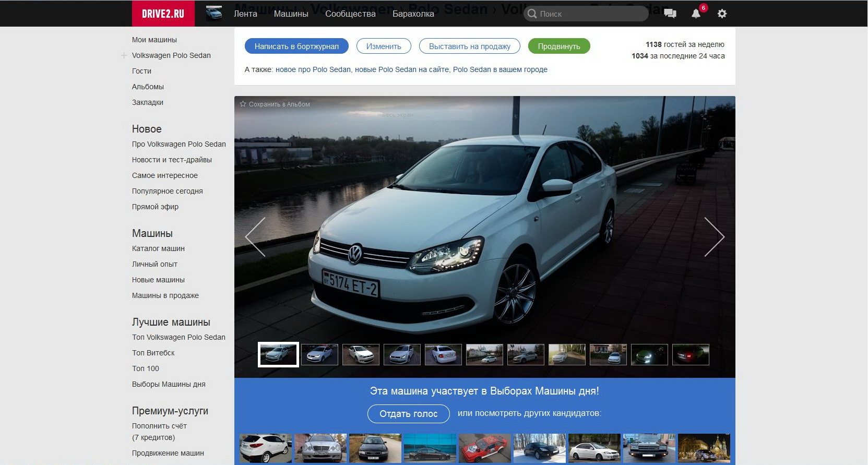Open the Машины menu item
The height and width of the screenshot is (465, 868).
[291, 14]
